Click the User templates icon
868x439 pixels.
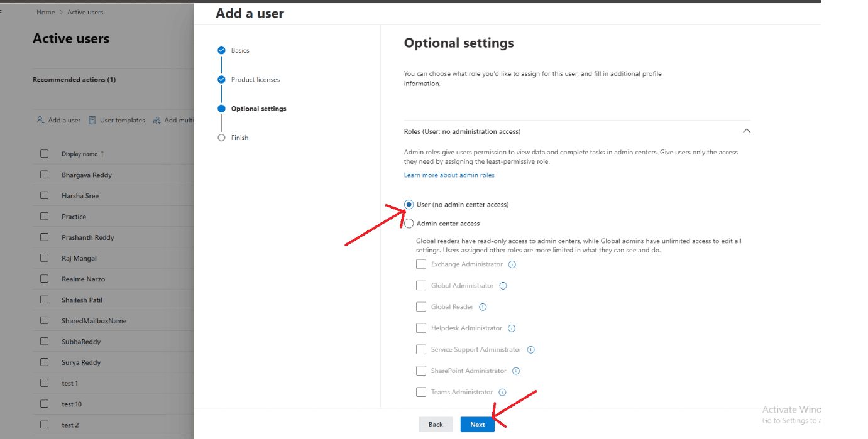[x=92, y=120]
